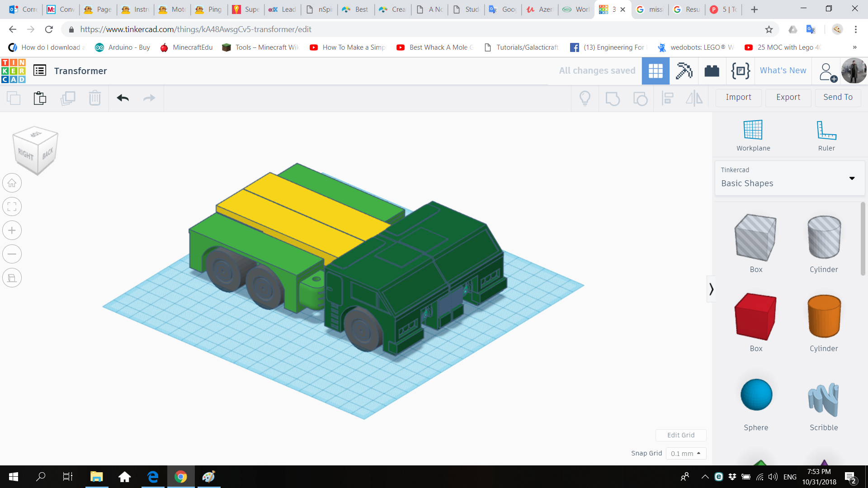
Task: Export the Transformer design
Action: point(788,97)
